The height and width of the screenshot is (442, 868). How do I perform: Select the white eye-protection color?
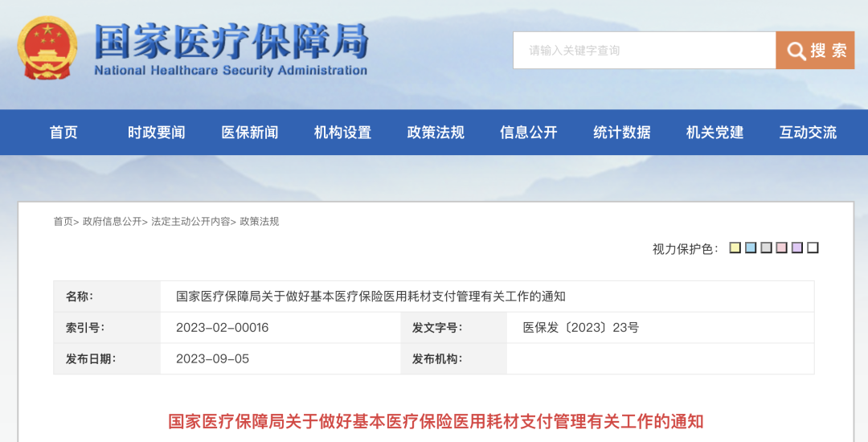tap(813, 248)
